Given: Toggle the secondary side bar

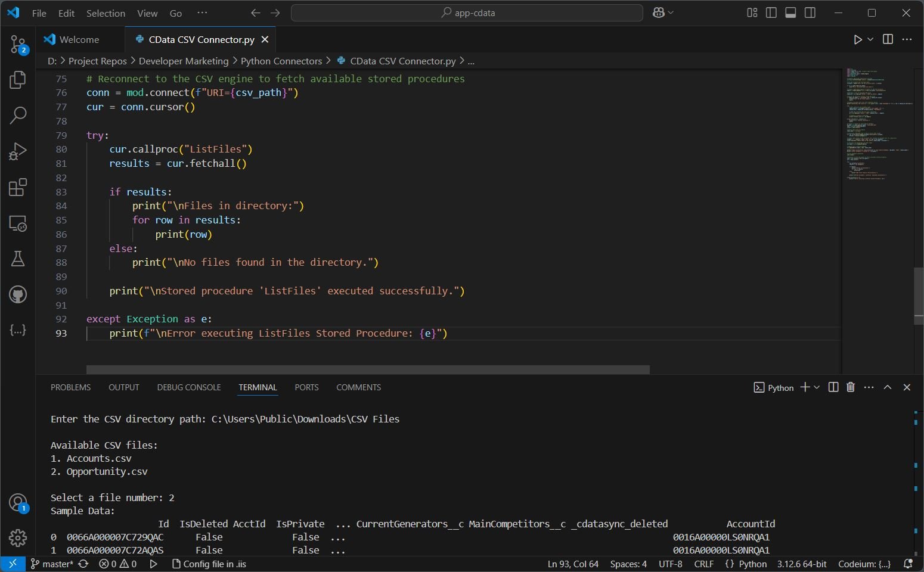Looking at the screenshot, I should coord(810,13).
